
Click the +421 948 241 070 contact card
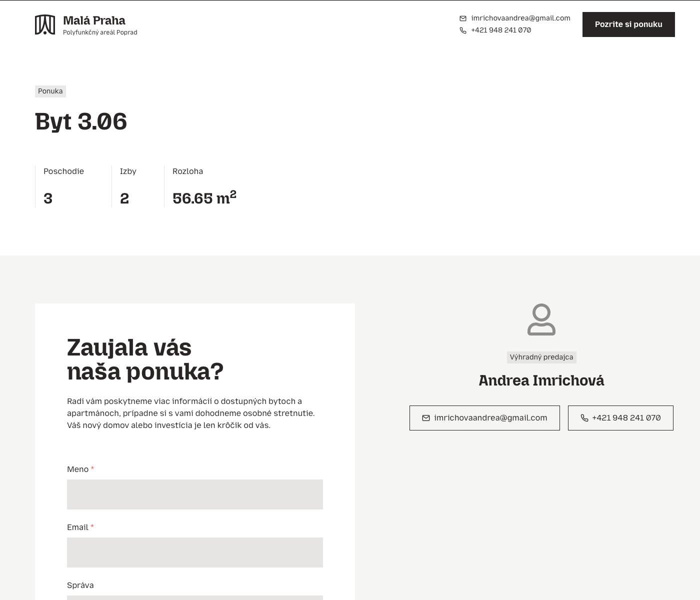point(620,418)
